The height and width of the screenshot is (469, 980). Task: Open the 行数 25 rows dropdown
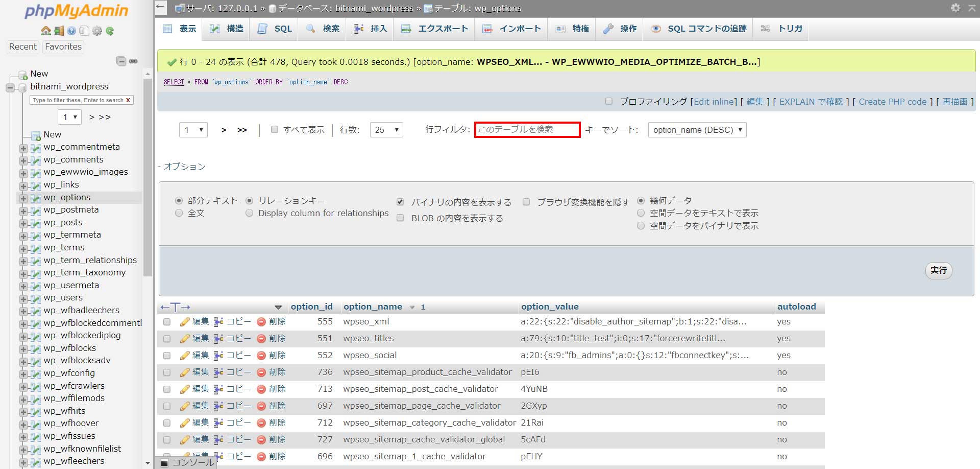[386, 130]
